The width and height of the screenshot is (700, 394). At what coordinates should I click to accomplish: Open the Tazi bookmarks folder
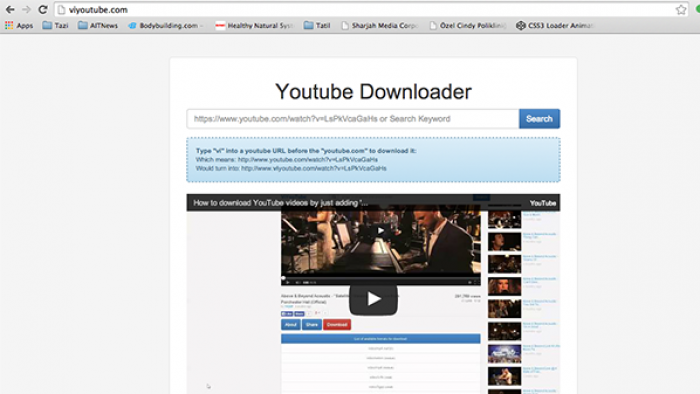click(55, 25)
